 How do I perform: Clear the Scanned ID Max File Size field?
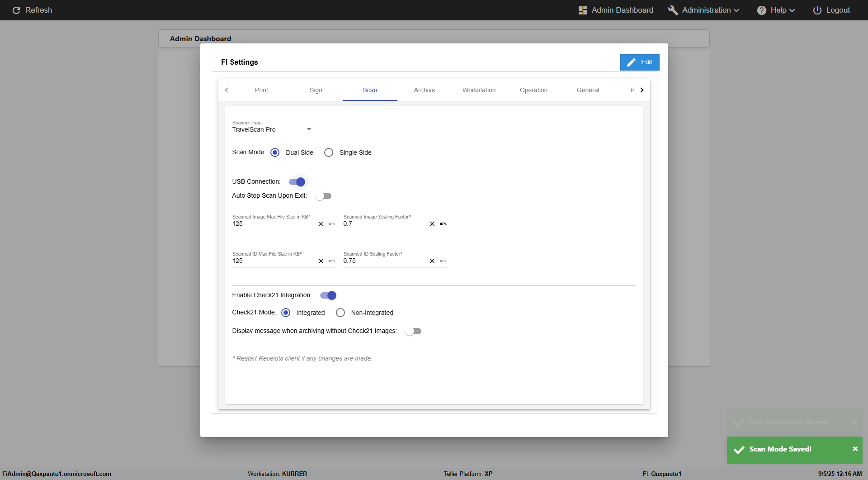point(321,261)
